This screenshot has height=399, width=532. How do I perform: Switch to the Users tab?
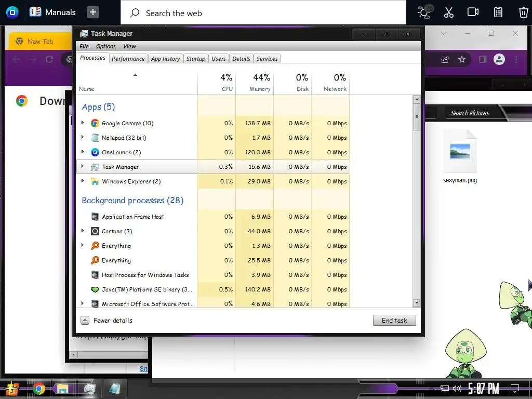(x=219, y=59)
